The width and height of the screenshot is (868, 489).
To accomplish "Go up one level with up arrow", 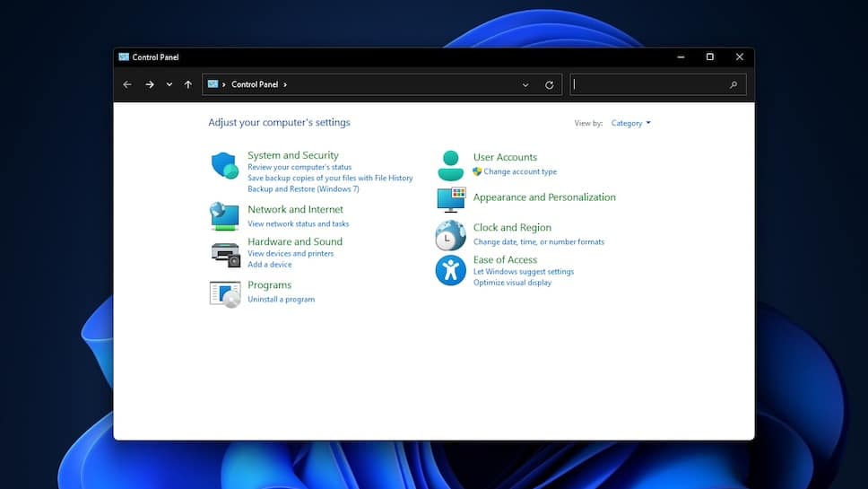I will [187, 84].
